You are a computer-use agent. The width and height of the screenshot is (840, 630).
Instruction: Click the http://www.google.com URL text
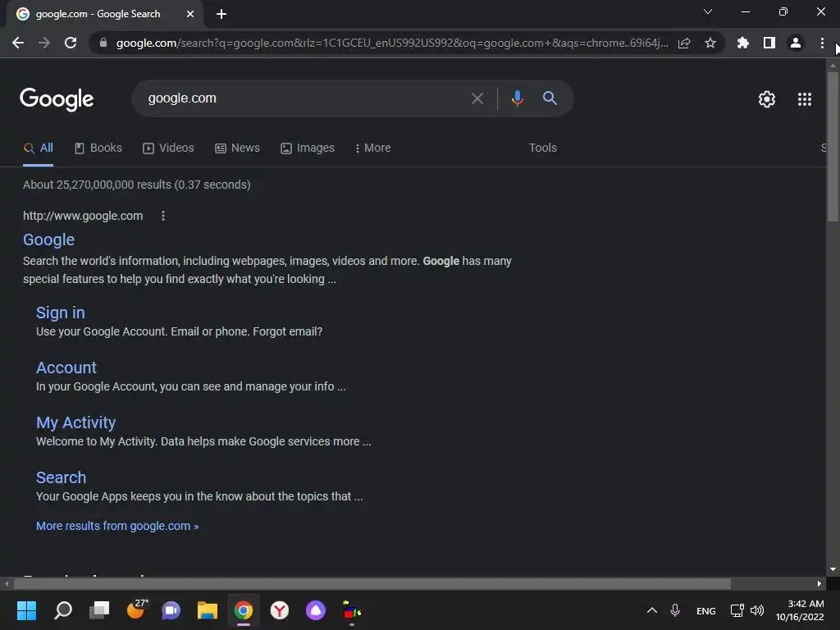(83, 216)
